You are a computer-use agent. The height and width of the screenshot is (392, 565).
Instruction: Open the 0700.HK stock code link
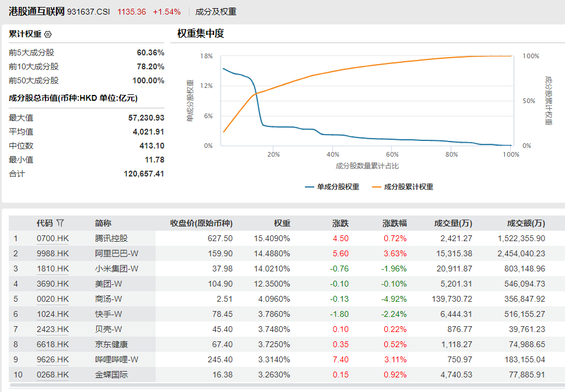pyautogui.click(x=52, y=238)
